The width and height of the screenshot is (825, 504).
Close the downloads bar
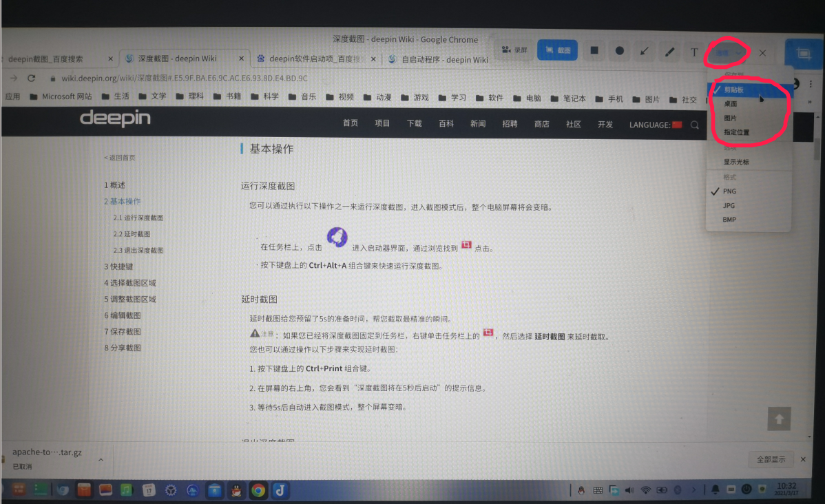803,459
